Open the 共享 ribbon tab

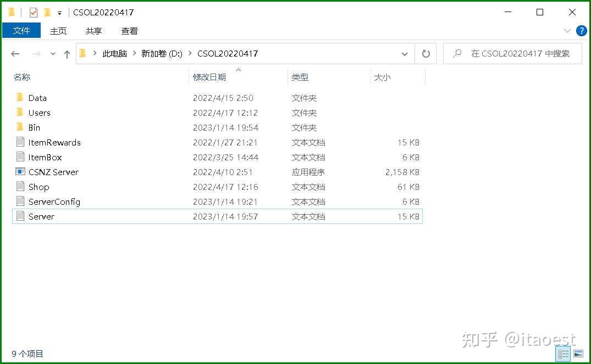click(93, 31)
